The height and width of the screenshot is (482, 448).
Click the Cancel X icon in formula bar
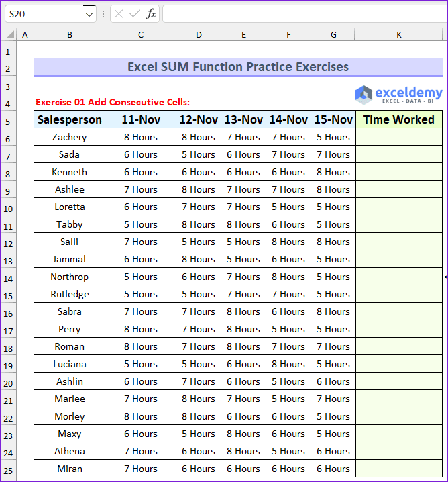(x=119, y=14)
